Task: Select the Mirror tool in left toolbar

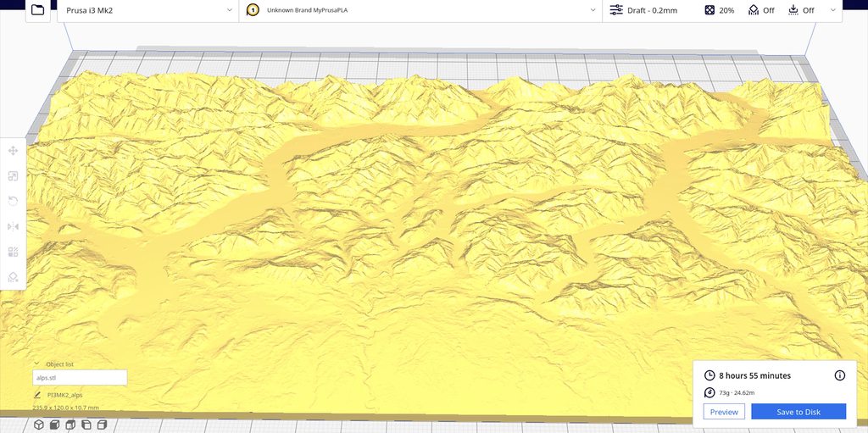Action: (13, 227)
